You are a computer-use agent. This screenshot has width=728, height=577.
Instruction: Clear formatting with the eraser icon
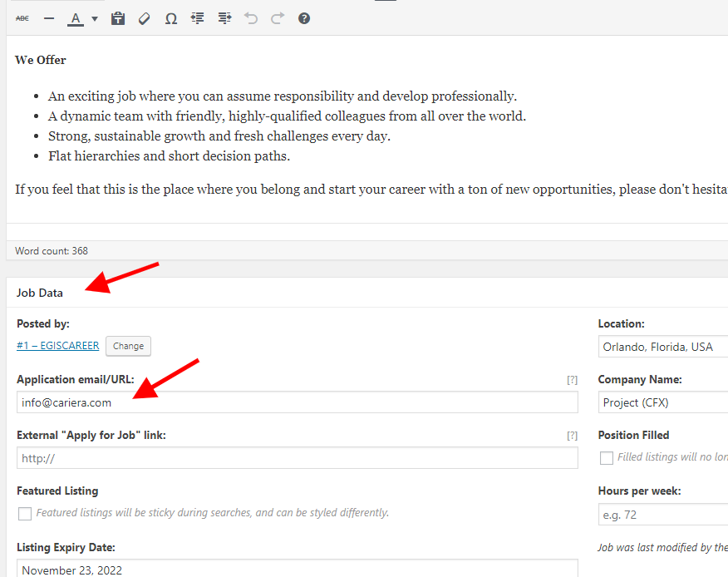point(145,18)
